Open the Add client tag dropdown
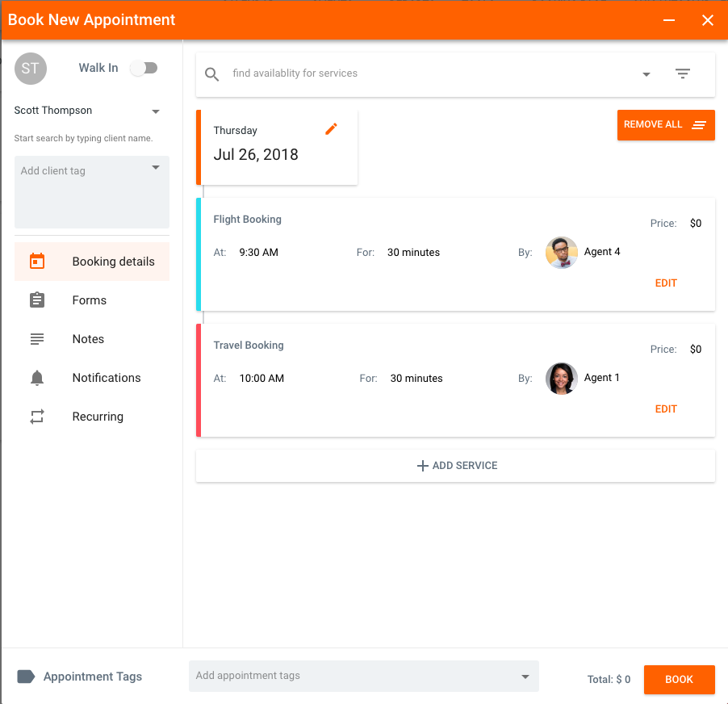 click(x=156, y=168)
